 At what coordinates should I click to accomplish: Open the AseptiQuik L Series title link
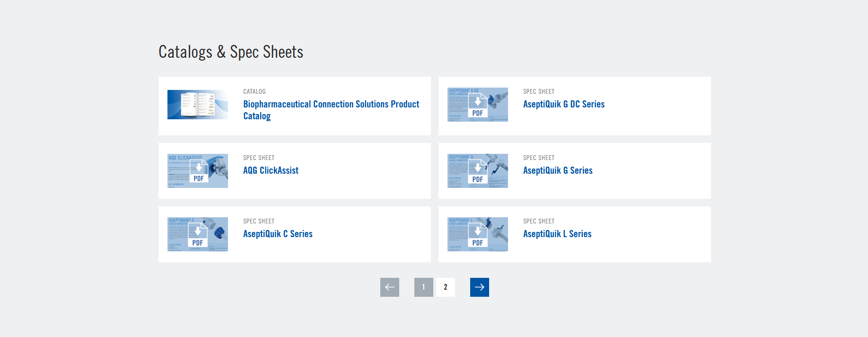click(557, 234)
